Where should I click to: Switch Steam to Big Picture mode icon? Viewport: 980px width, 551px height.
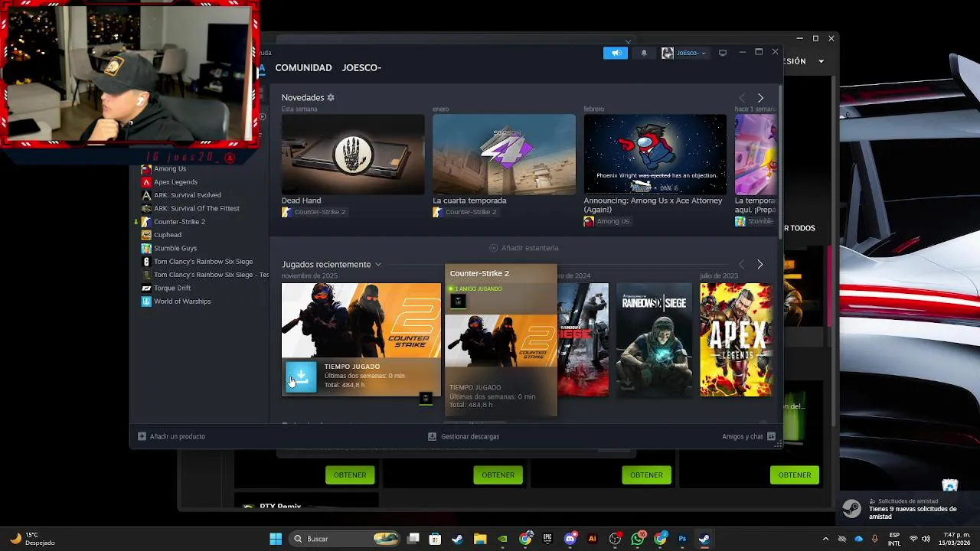722,53
